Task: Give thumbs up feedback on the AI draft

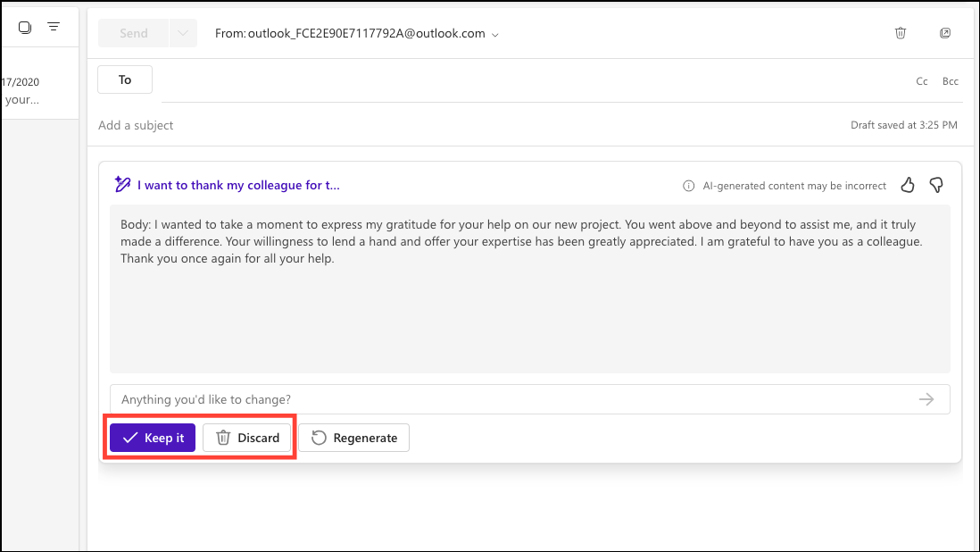Action: click(x=908, y=185)
